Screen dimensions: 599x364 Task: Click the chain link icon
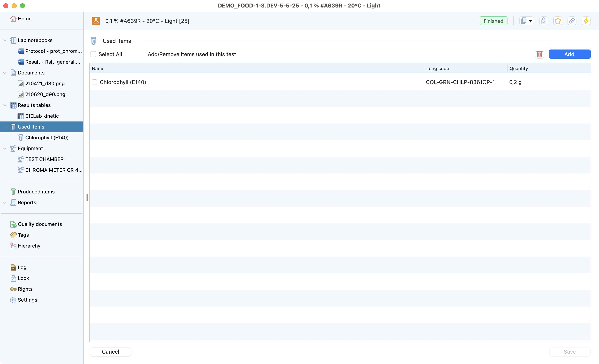click(572, 21)
